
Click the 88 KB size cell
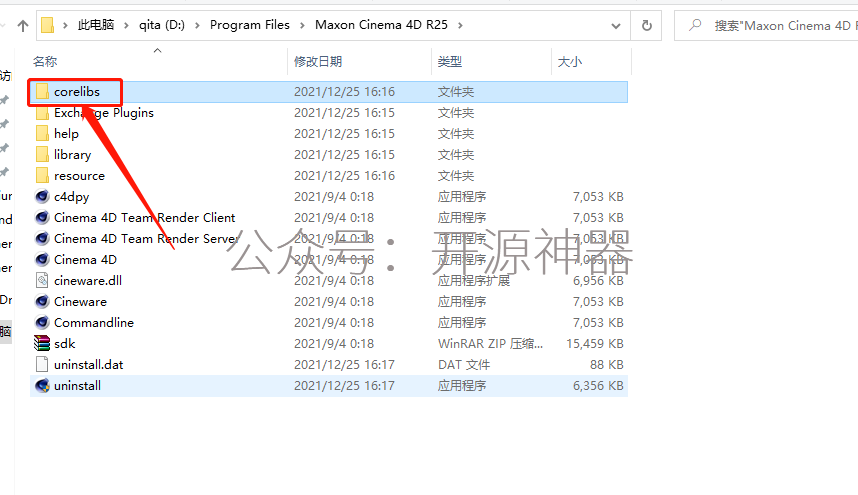[607, 364]
